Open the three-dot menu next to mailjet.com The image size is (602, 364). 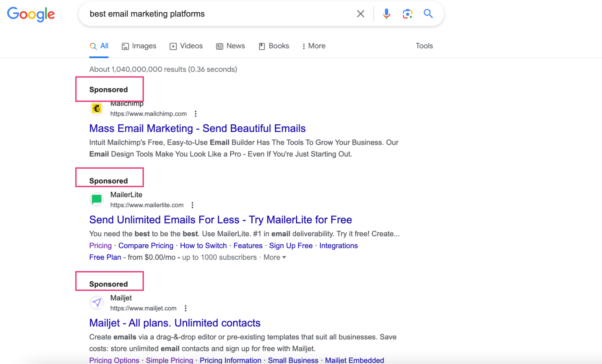tap(186, 308)
